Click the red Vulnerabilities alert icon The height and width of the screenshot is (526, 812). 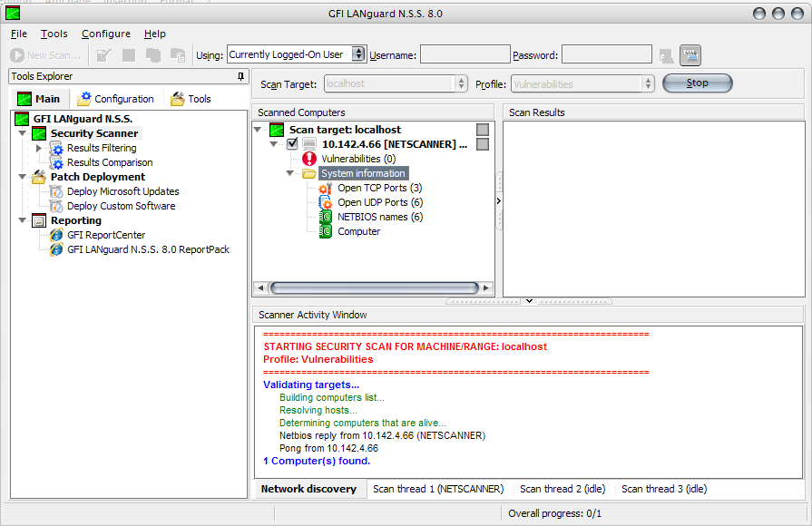click(x=309, y=159)
